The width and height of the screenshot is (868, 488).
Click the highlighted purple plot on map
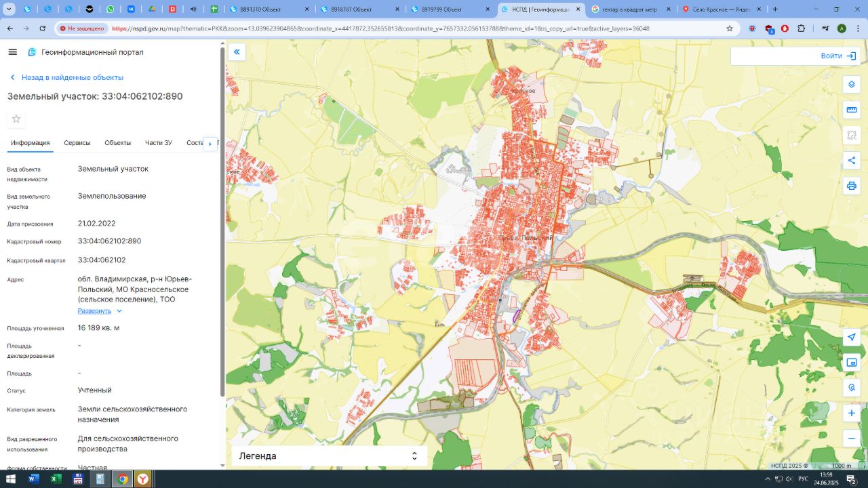517,316
